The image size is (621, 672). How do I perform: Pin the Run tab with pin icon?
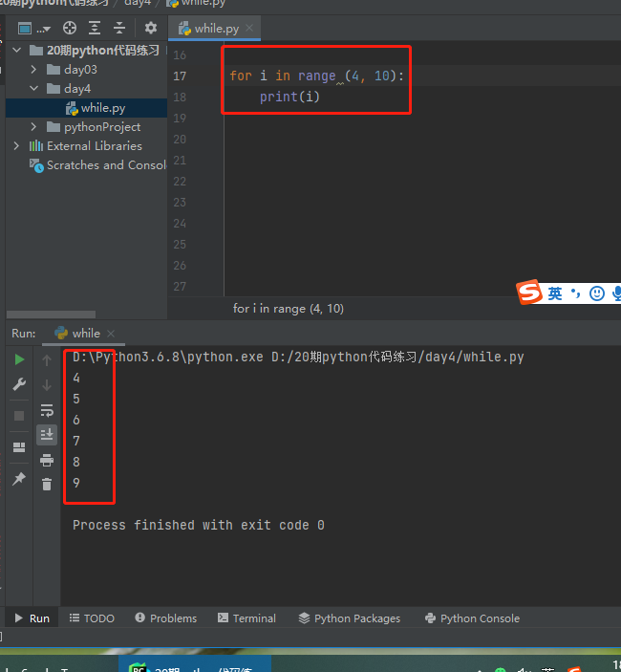tap(19, 479)
